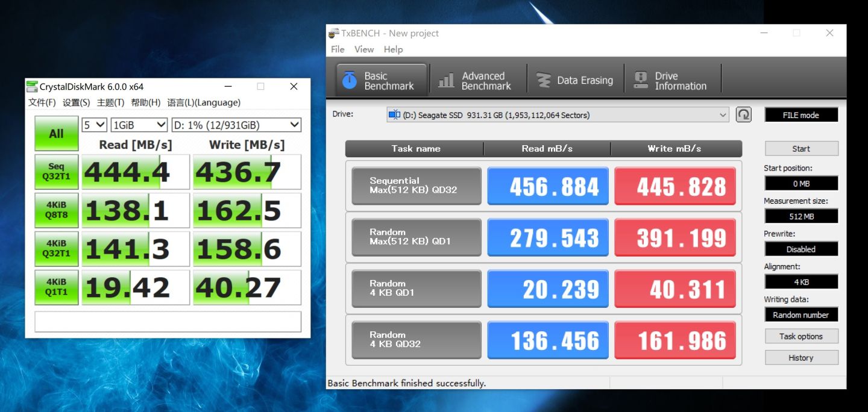This screenshot has width=868, height=412.
Task: Click the Start benchmark button
Action: tap(801, 149)
